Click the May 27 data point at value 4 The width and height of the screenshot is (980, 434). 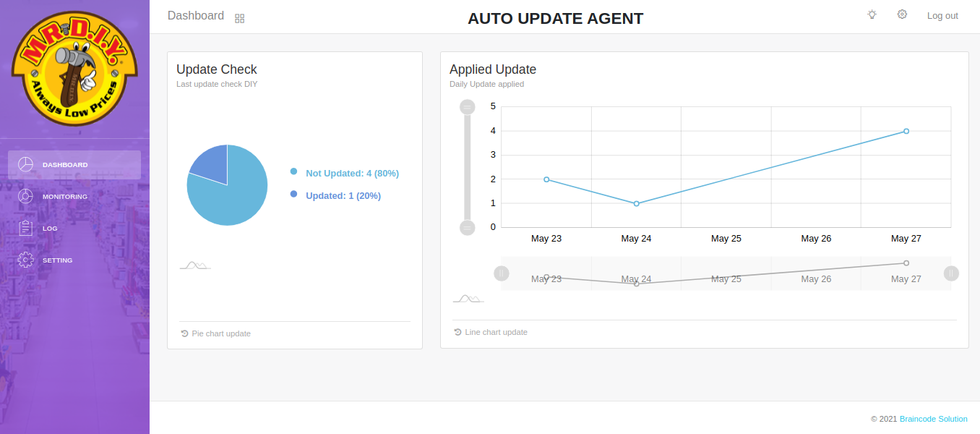tap(906, 131)
